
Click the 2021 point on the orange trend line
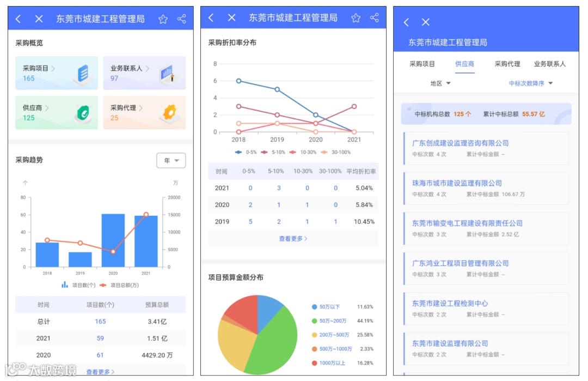(146, 215)
